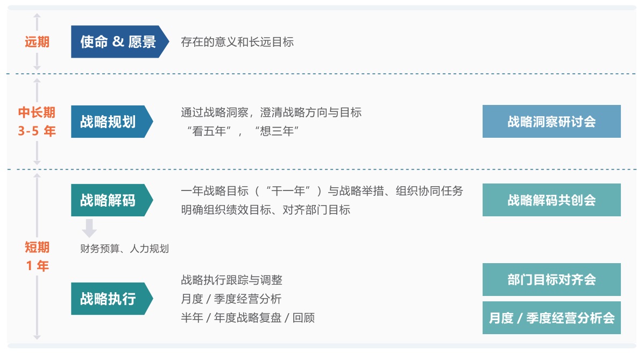Click the 远期 timeline label

[37, 41]
